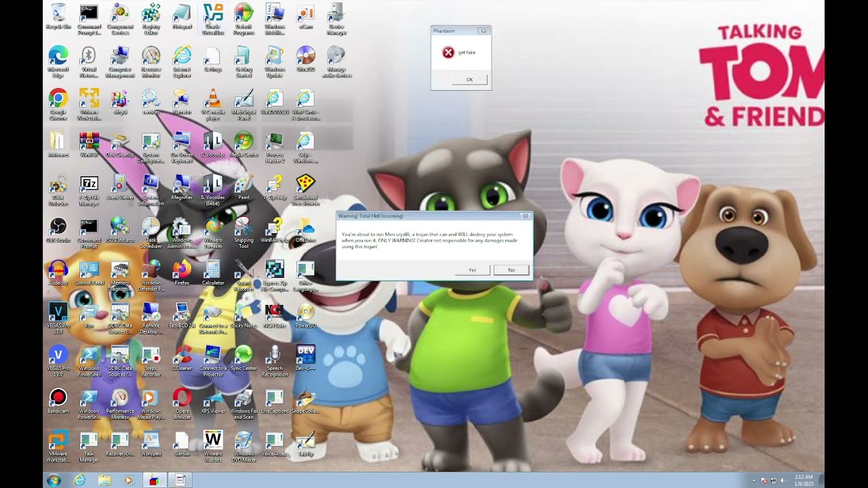
Task: Open the Malwares folder on the desktop
Action: click(x=58, y=144)
